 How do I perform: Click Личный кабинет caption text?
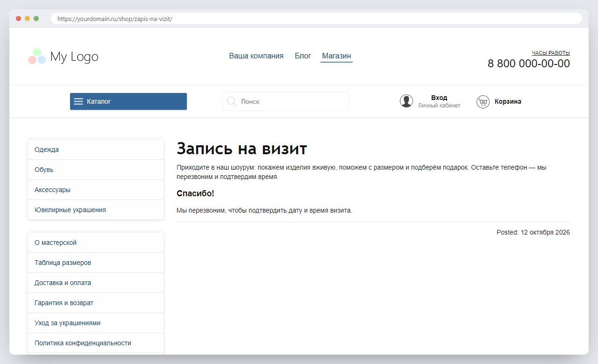pos(439,106)
